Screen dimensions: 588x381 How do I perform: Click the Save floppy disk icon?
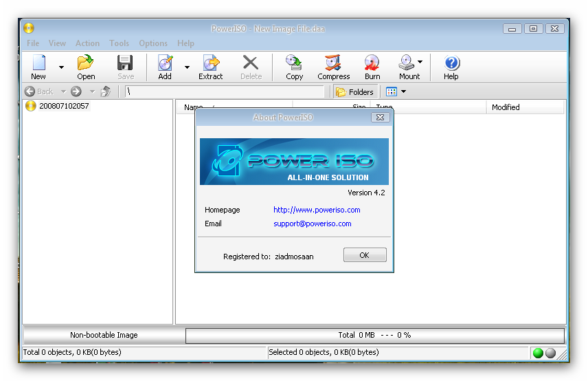tap(125, 63)
